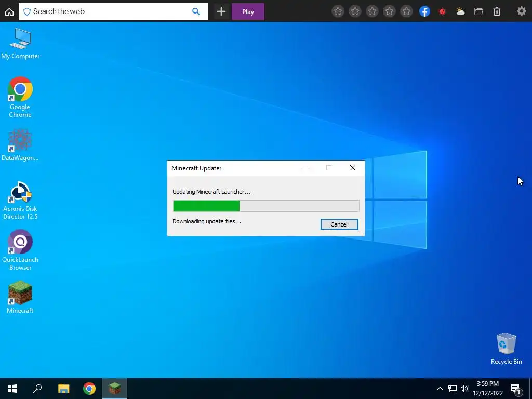The image size is (532, 399).
Task: Open the weather icon in top bar
Action: pyautogui.click(x=460, y=11)
